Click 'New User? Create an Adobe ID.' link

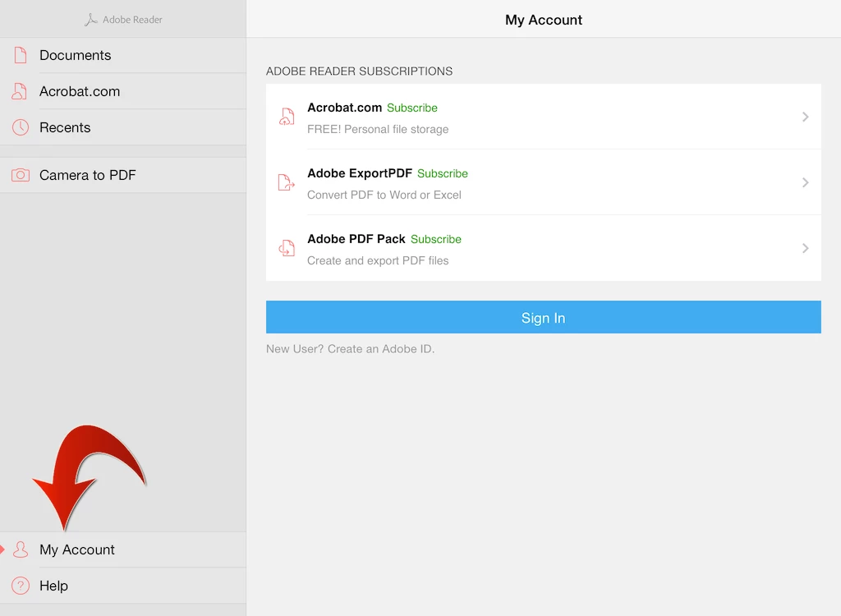pyautogui.click(x=350, y=349)
